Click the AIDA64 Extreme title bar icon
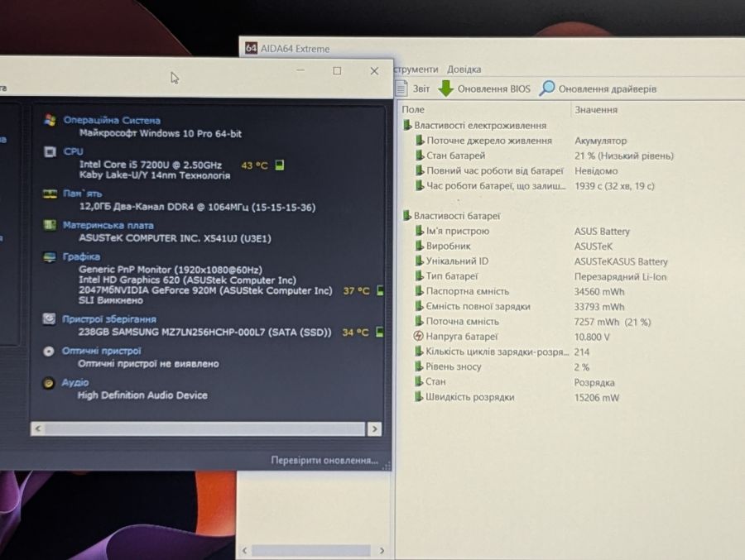Image resolution: width=745 pixels, height=560 pixels. click(x=251, y=48)
